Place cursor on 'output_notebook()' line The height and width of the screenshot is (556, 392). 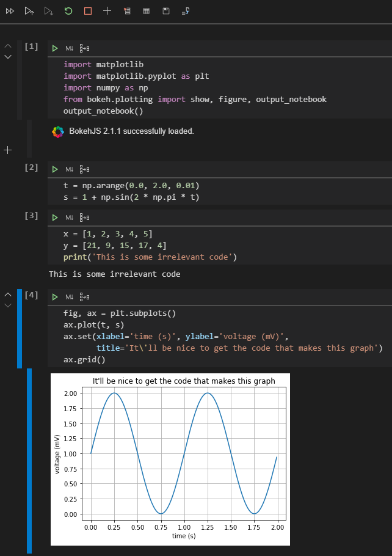[103, 111]
